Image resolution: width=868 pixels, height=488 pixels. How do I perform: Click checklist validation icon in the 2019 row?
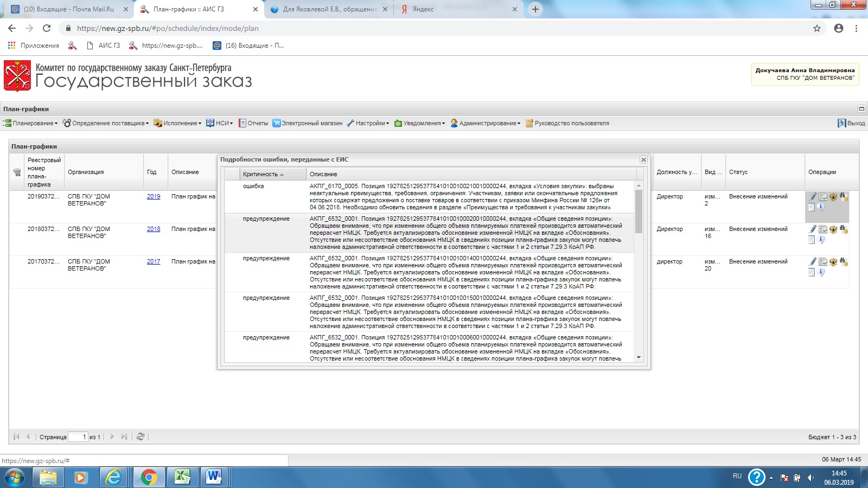pos(823,197)
